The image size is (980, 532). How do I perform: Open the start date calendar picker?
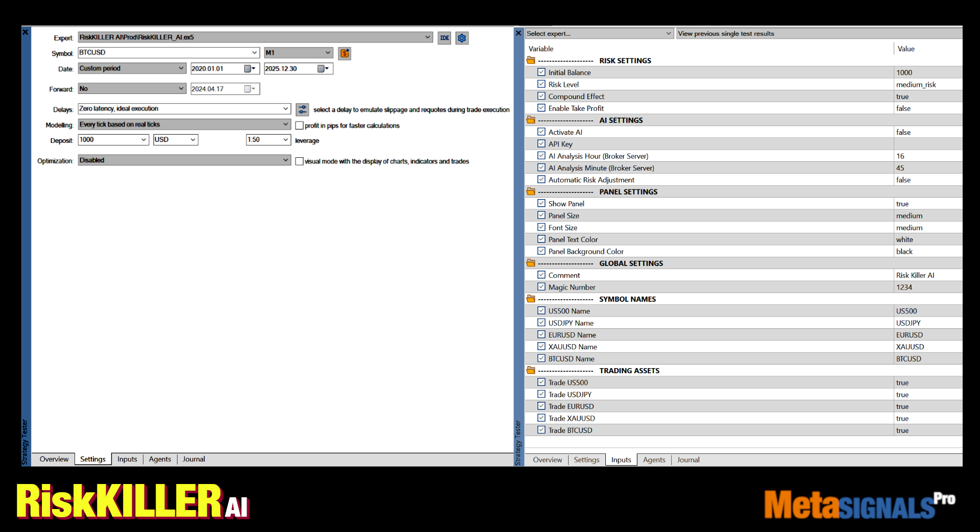coord(249,68)
